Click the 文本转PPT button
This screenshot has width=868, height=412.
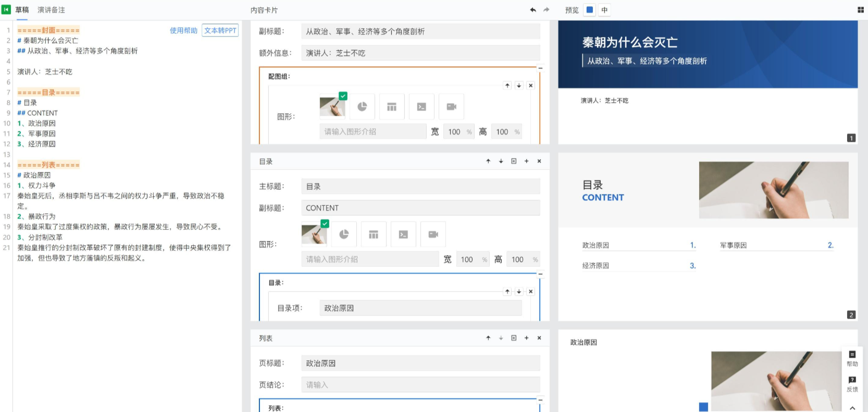[x=220, y=30]
